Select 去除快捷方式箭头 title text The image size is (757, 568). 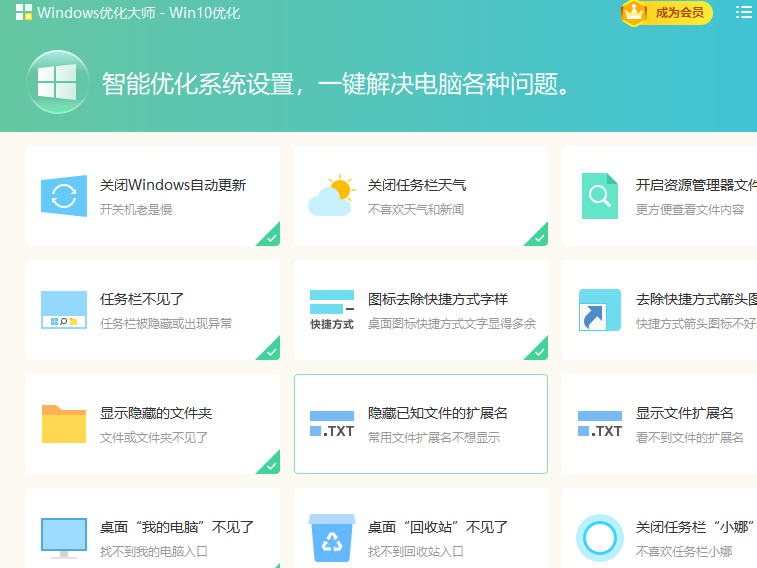point(696,299)
